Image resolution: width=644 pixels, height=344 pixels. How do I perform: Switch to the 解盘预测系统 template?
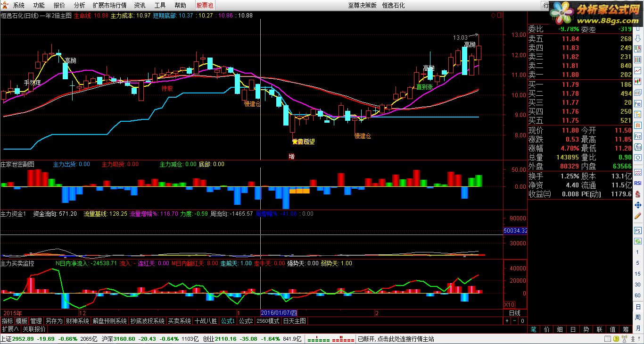(x=109, y=321)
